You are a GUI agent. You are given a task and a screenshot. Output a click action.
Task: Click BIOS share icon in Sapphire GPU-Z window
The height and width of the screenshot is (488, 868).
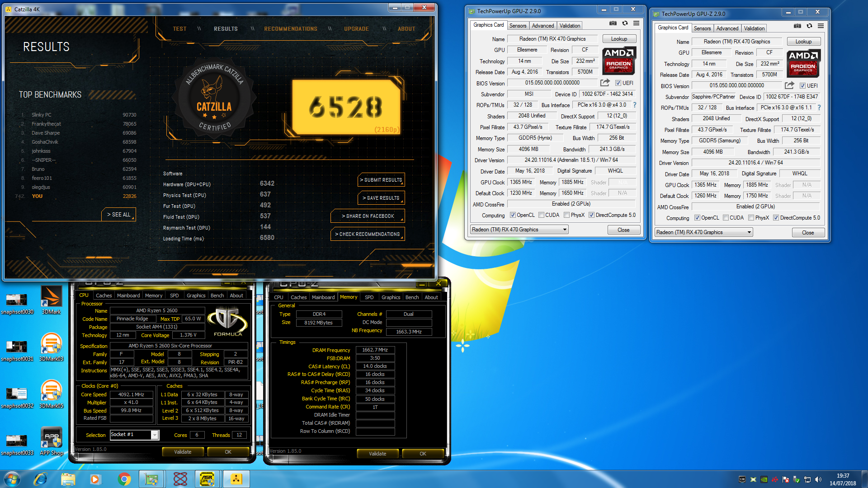coord(789,85)
